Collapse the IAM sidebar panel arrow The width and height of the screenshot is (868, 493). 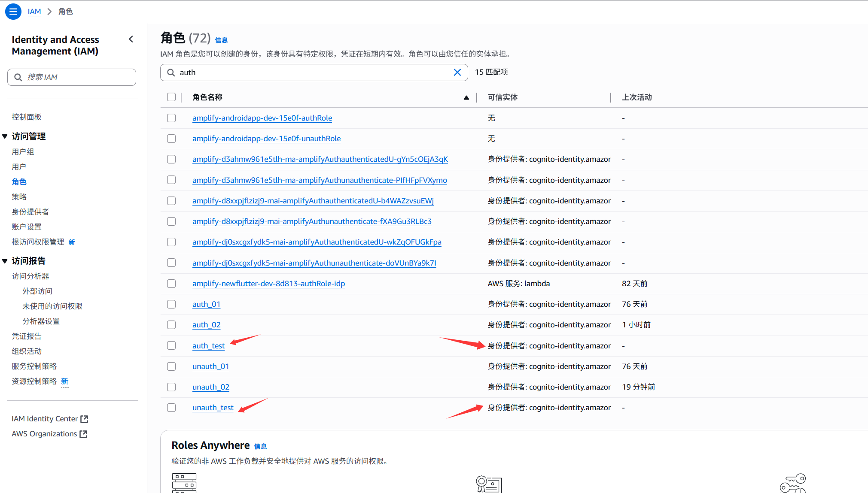tap(131, 39)
